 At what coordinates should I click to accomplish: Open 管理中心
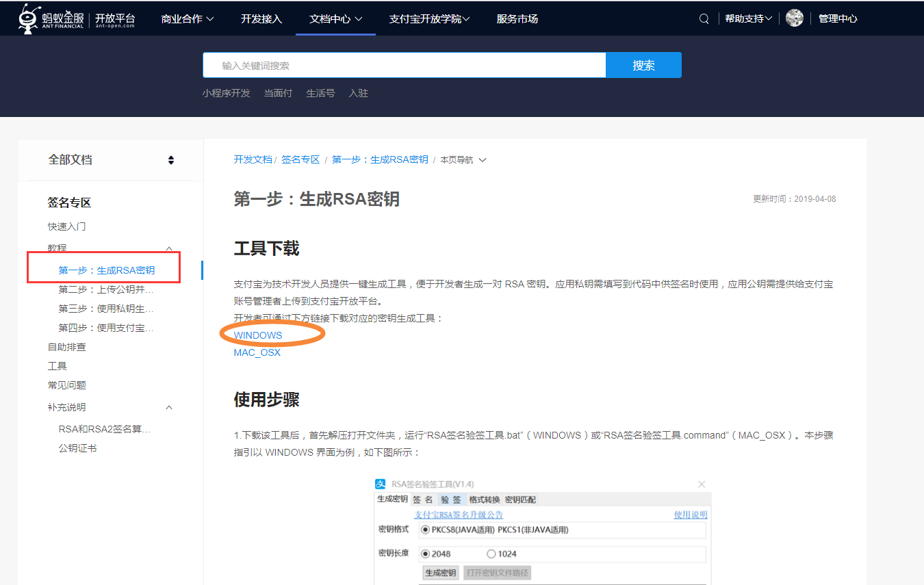pos(838,19)
